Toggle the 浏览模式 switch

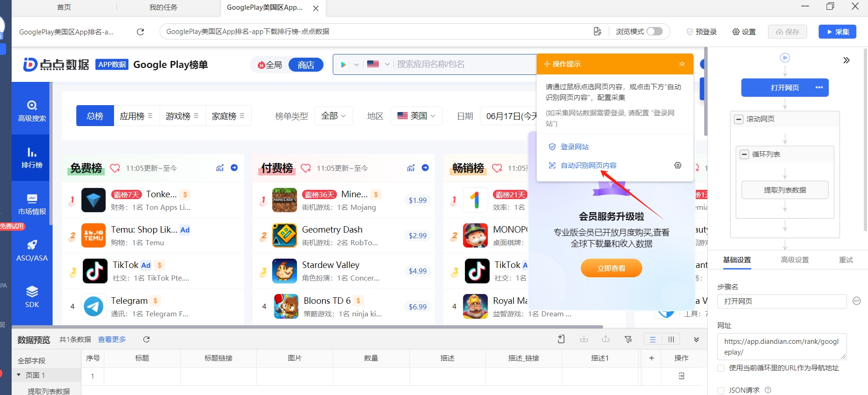[x=654, y=31]
